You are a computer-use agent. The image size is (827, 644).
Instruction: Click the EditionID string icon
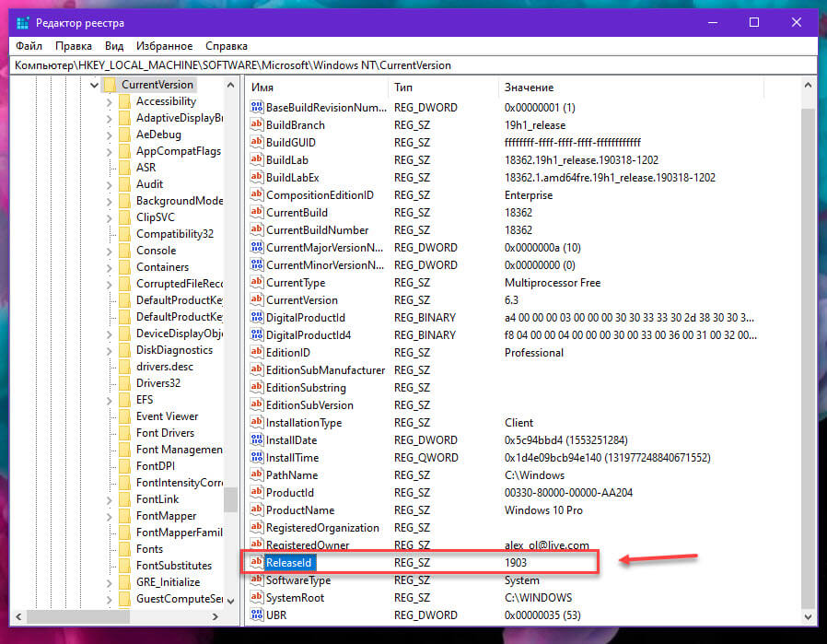(x=256, y=352)
